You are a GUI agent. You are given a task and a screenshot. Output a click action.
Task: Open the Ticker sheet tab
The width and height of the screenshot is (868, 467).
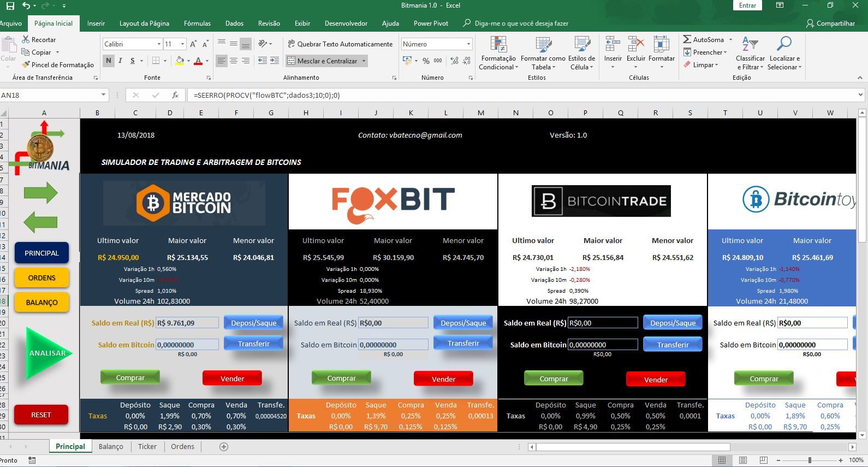click(147, 446)
